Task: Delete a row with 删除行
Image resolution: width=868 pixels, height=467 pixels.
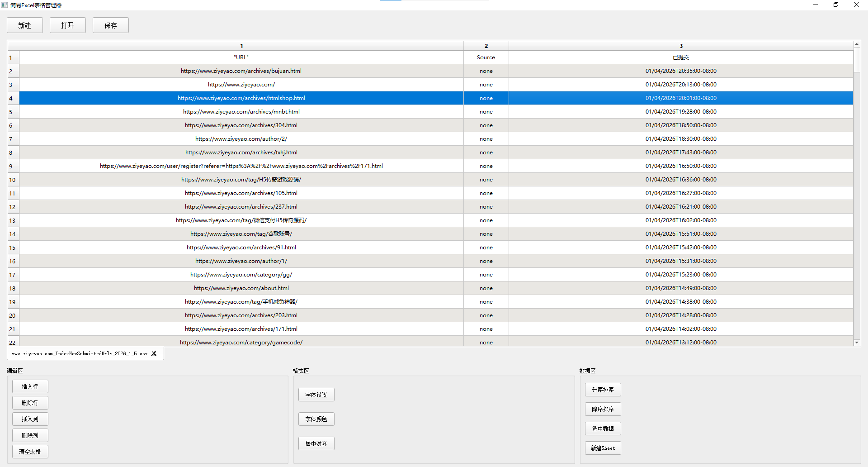Action: point(30,403)
